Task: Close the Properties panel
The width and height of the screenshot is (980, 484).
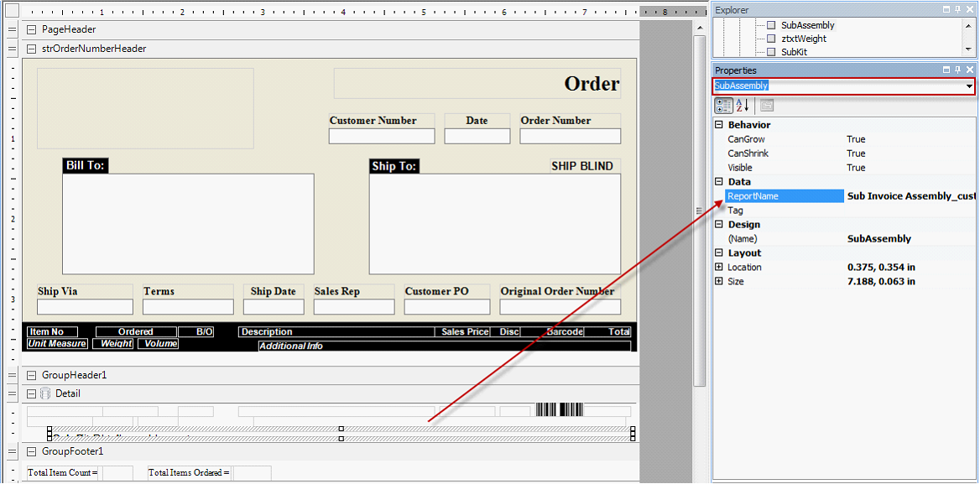Action: tap(970, 70)
